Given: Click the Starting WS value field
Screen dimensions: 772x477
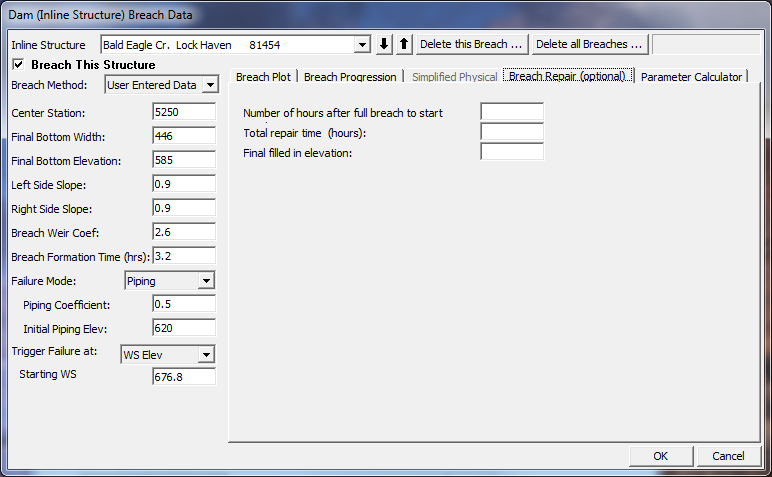Looking at the screenshot, I should pos(184,377).
